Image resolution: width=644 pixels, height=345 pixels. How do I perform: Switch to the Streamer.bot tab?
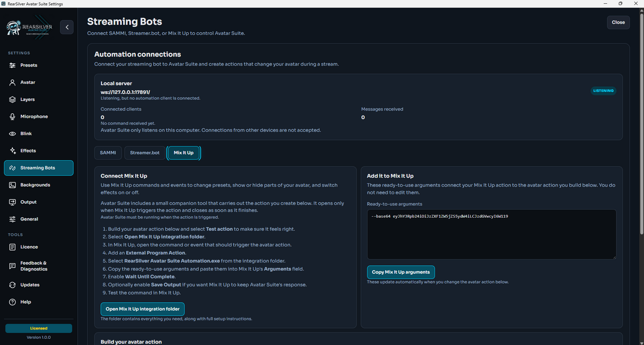point(145,153)
